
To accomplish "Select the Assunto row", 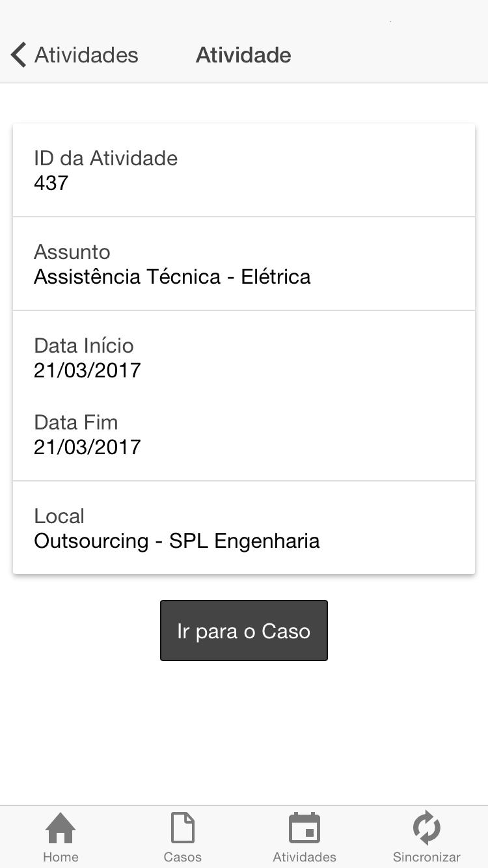I will (x=244, y=264).
